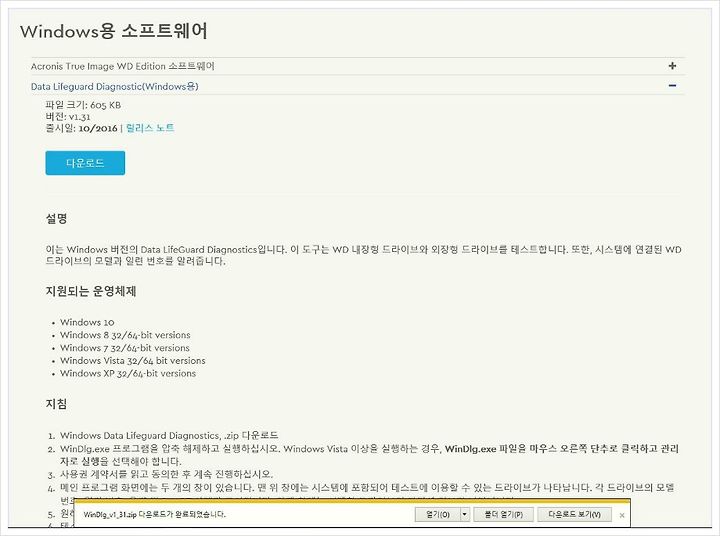Click 'Windows XP 32/64-bit versions' text
This screenshot has width=720, height=536.
click(x=128, y=373)
